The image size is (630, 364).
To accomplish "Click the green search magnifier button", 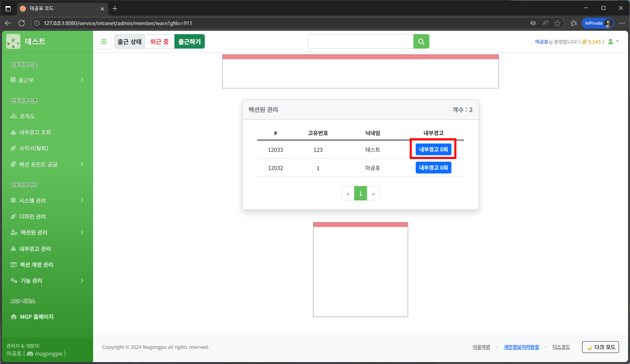I will tap(421, 41).
